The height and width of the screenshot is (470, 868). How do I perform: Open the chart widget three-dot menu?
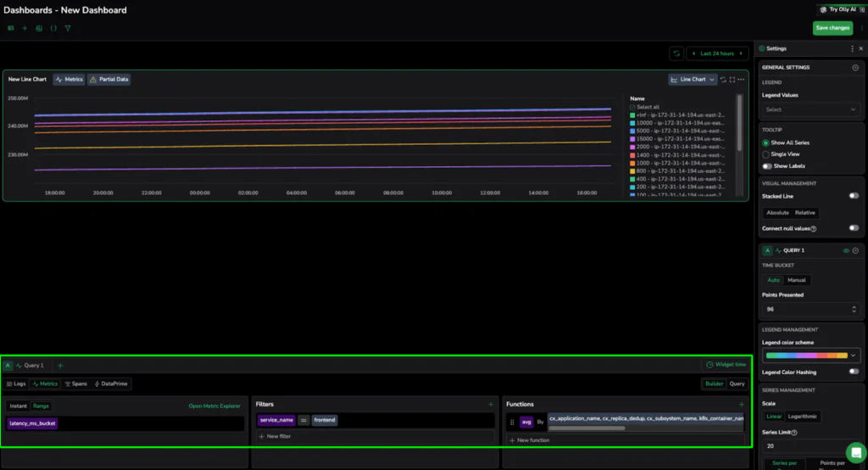coord(742,80)
